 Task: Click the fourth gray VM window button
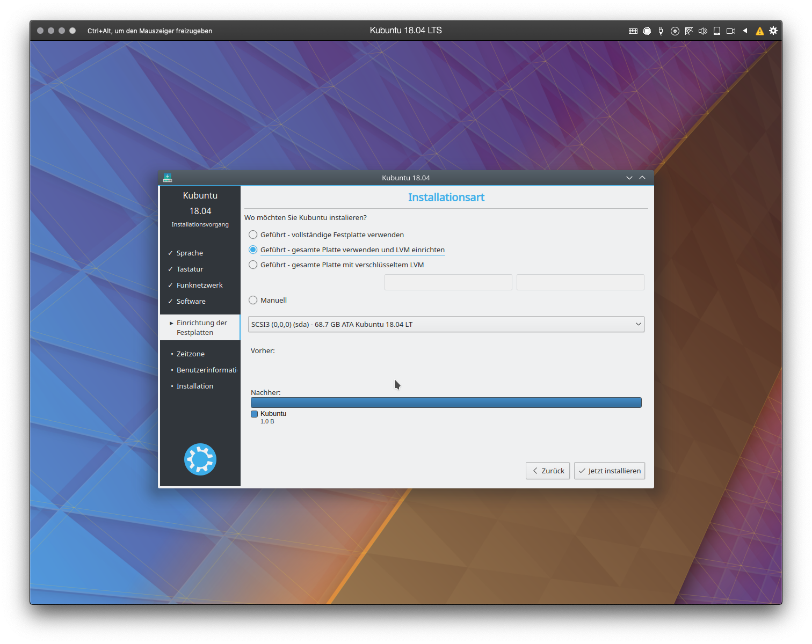pyautogui.click(x=73, y=31)
